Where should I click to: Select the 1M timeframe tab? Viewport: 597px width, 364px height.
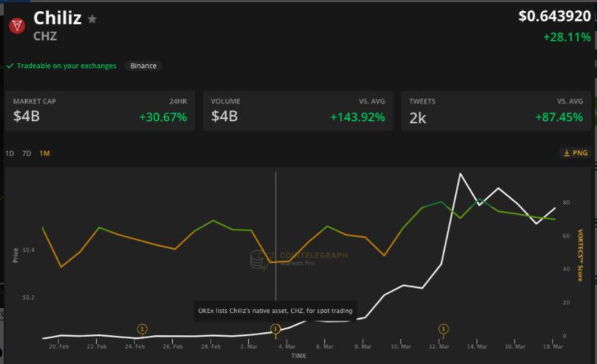45,154
